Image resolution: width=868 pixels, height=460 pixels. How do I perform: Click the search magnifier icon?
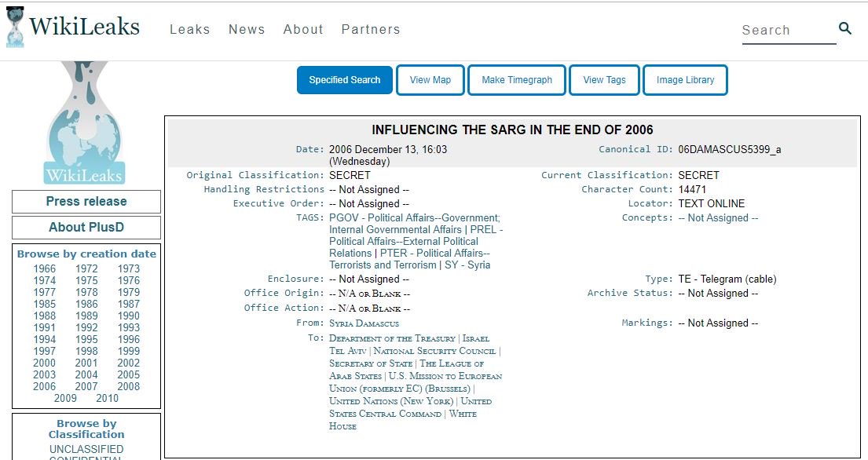click(844, 28)
